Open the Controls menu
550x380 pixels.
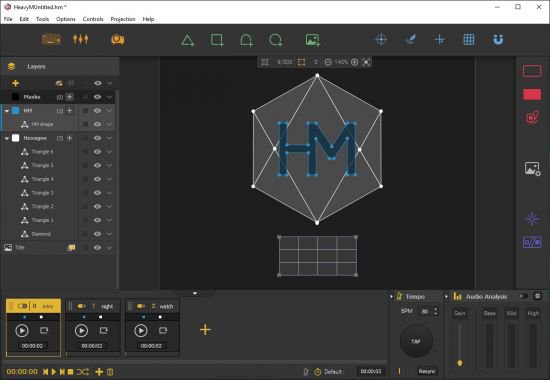pyautogui.click(x=93, y=19)
